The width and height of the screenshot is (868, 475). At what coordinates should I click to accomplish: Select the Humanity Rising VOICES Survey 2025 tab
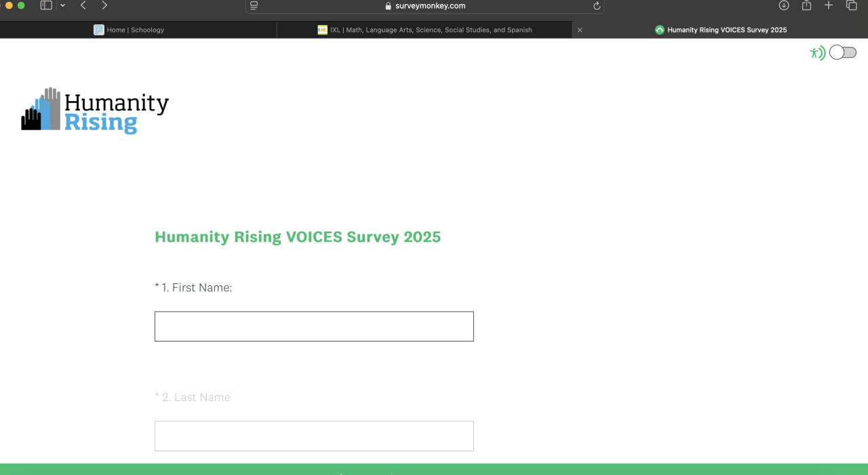pos(720,30)
